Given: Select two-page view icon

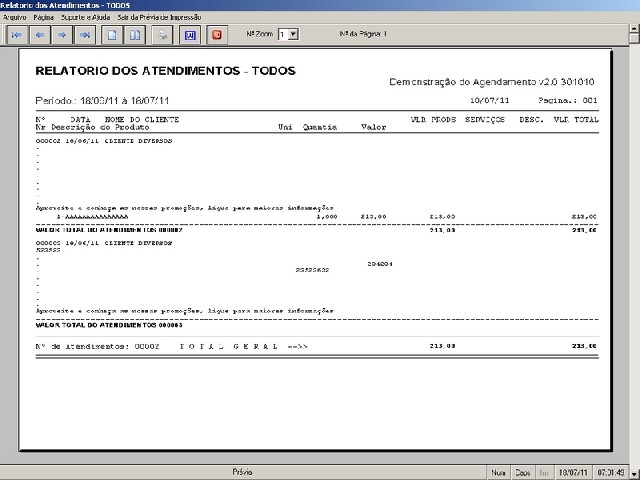Looking at the screenshot, I should 135,35.
